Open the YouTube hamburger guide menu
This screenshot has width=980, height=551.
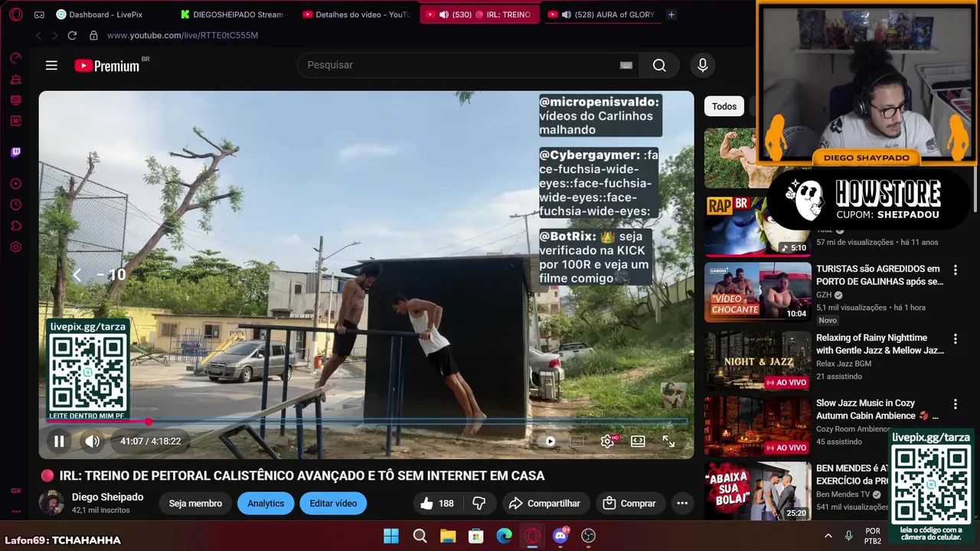51,65
